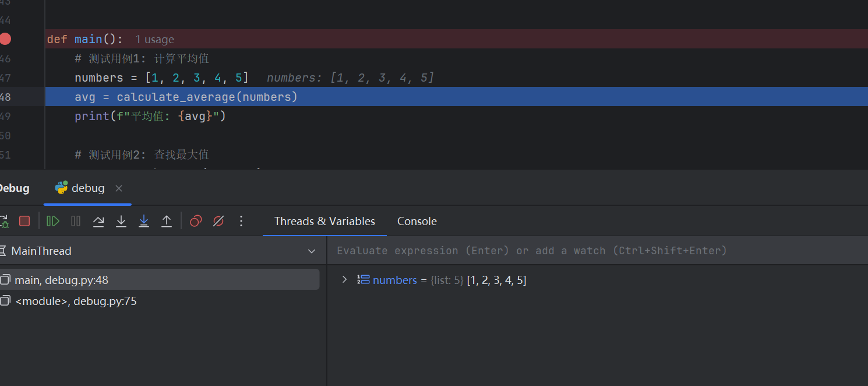868x386 pixels.
Task: Close the debug session tab
Action: [x=119, y=188]
